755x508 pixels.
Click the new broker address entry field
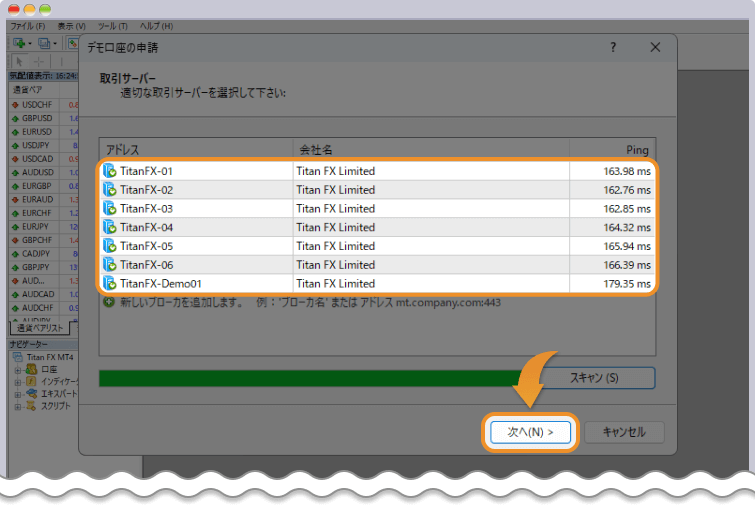(310, 302)
